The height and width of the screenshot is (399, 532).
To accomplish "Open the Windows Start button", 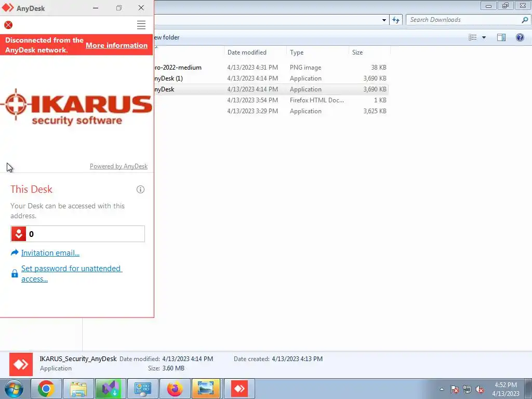I will pos(14,389).
